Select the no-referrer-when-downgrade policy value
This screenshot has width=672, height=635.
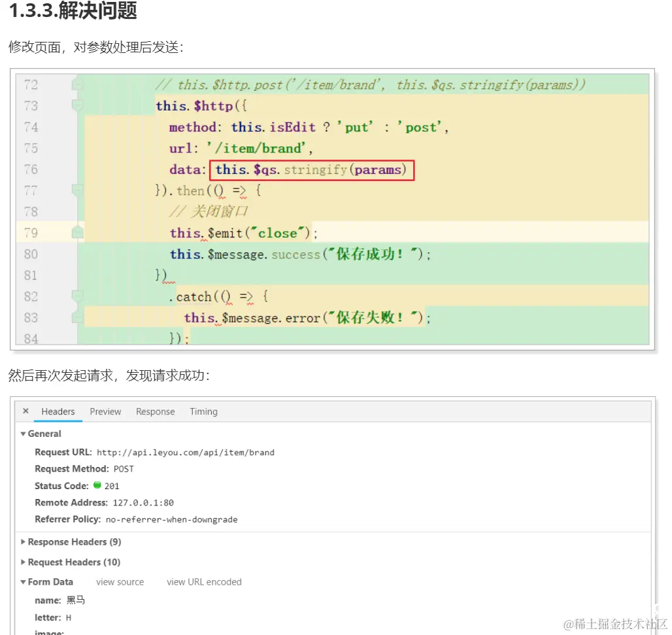171,520
